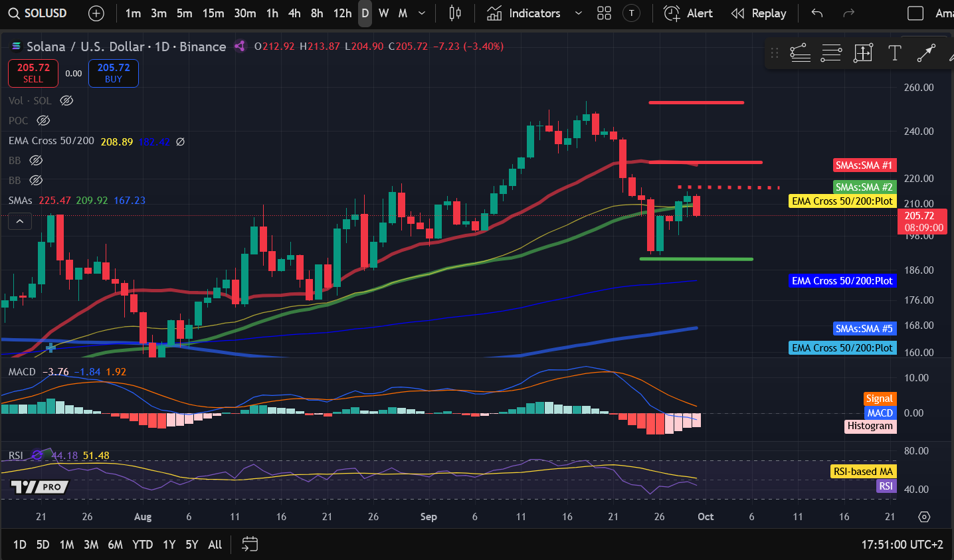This screenshot has height=560, width=954.
Task: Select the horizontal lines drawing tool
Action: [x=831, y=53]
